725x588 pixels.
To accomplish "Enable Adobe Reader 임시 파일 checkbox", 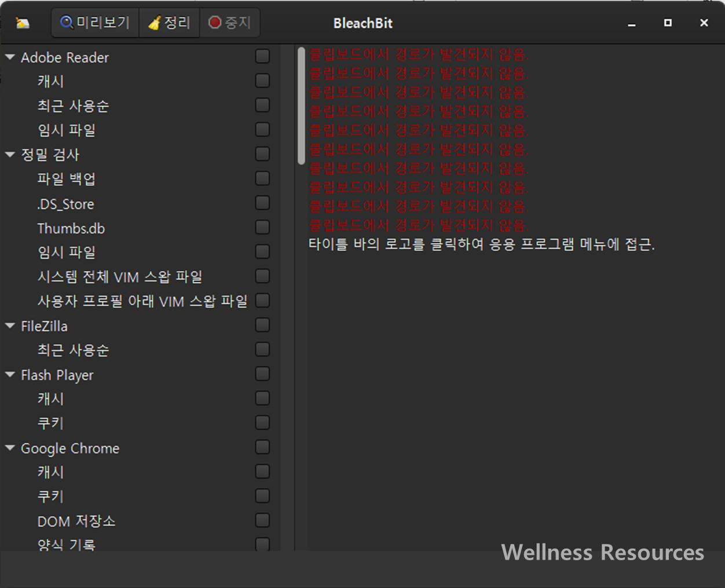I will pos(262,129).
